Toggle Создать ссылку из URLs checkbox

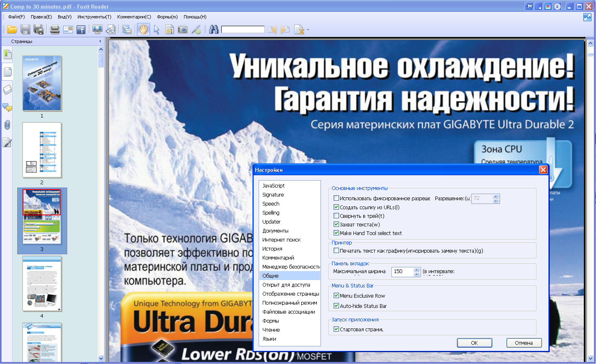(336, 207)
